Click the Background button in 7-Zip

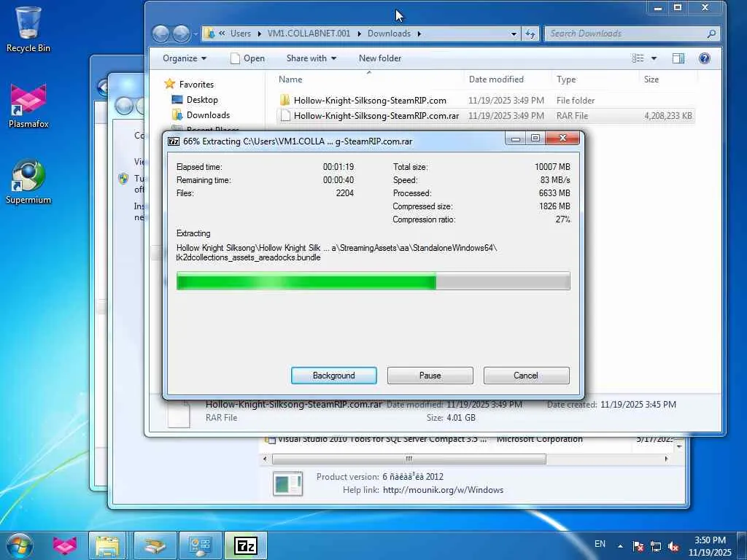[333, 376]
